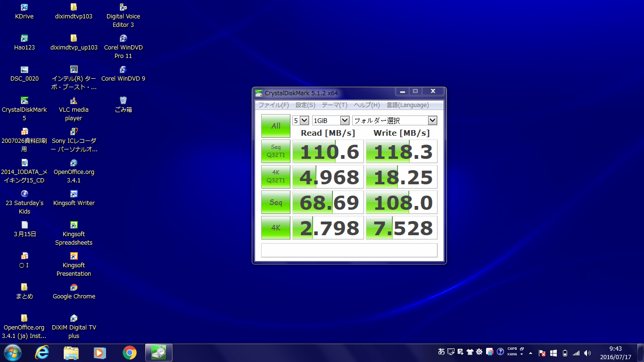Select the Digital Voice Editor 3 shortcut
This screenshot has width=644, height=362.
coord(123,16)
